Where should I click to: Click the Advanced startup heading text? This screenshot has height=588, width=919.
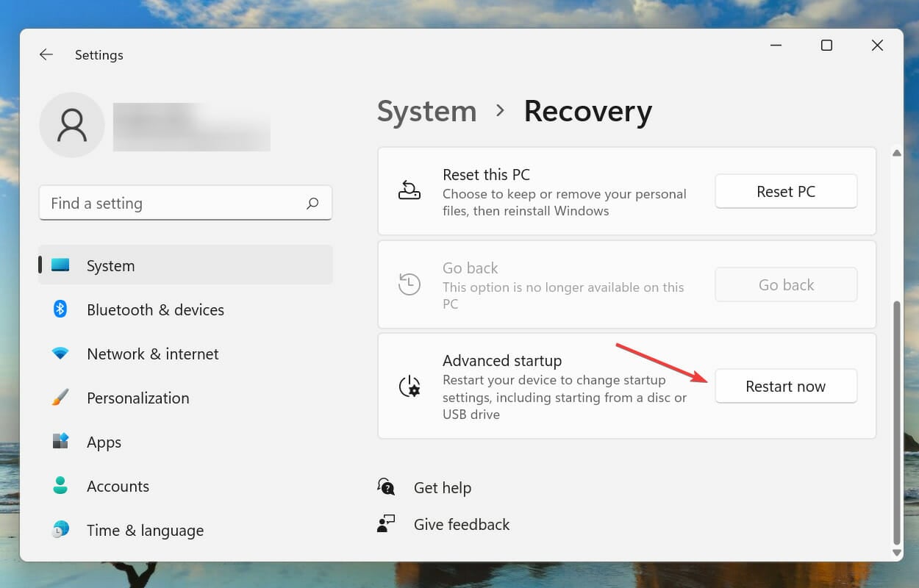coord(502,361)
